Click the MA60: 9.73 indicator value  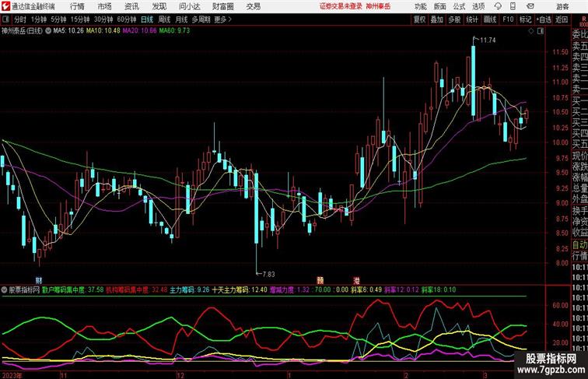click(x=174, y=31)
